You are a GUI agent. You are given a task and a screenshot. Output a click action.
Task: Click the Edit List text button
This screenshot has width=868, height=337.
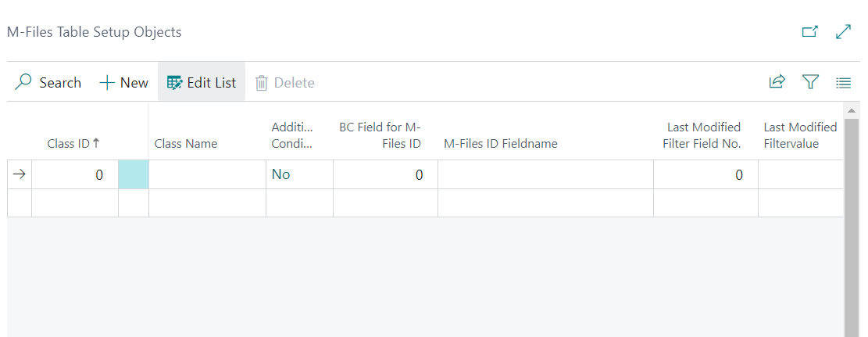point(212,83)
